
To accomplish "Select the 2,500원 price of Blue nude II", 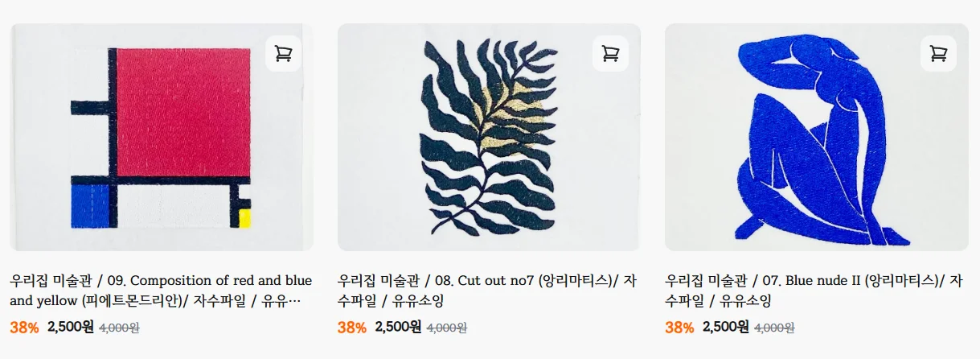I will [x=726, y=327].
